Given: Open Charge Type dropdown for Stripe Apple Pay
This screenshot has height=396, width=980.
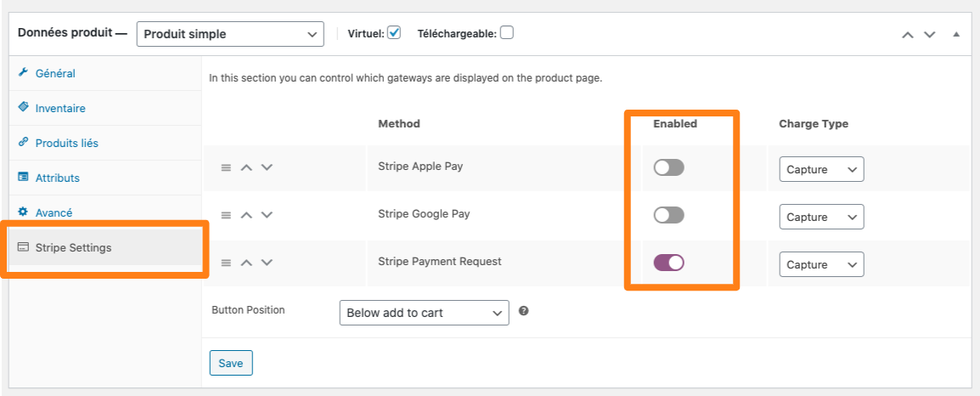Looking at the screenshot, I should point(821,170).
